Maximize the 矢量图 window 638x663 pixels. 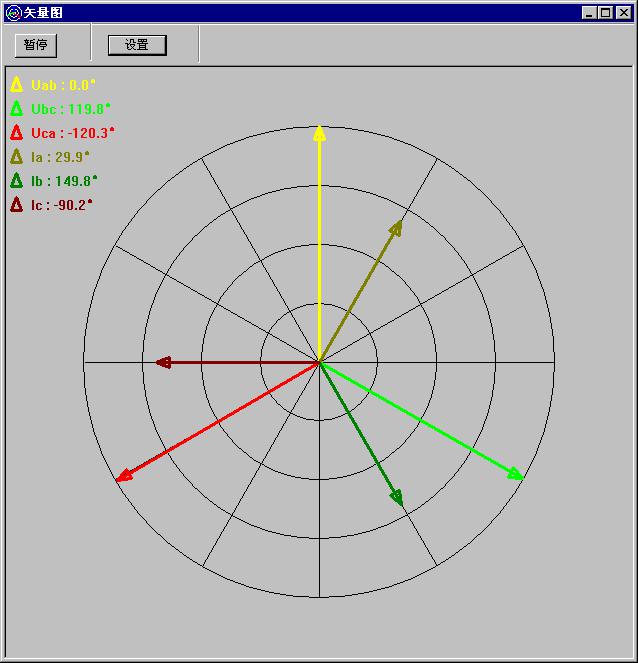point(605,13)
